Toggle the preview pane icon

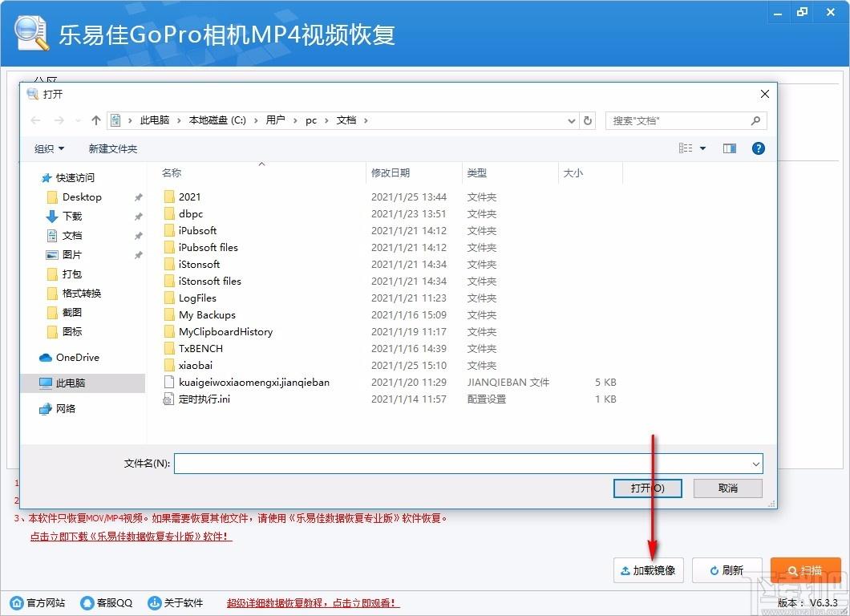730,148
